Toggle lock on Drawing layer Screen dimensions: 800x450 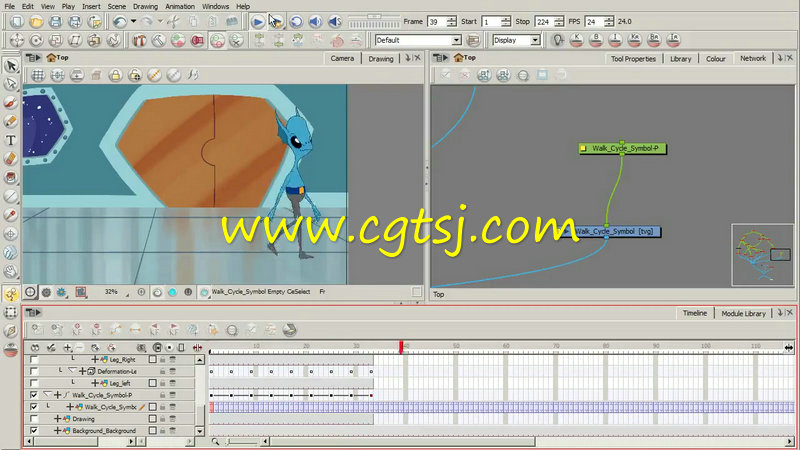pos(163,419)
